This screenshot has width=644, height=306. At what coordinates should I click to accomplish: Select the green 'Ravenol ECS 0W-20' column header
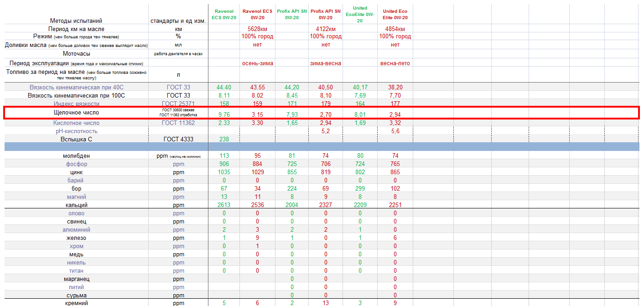click(224, 15)
